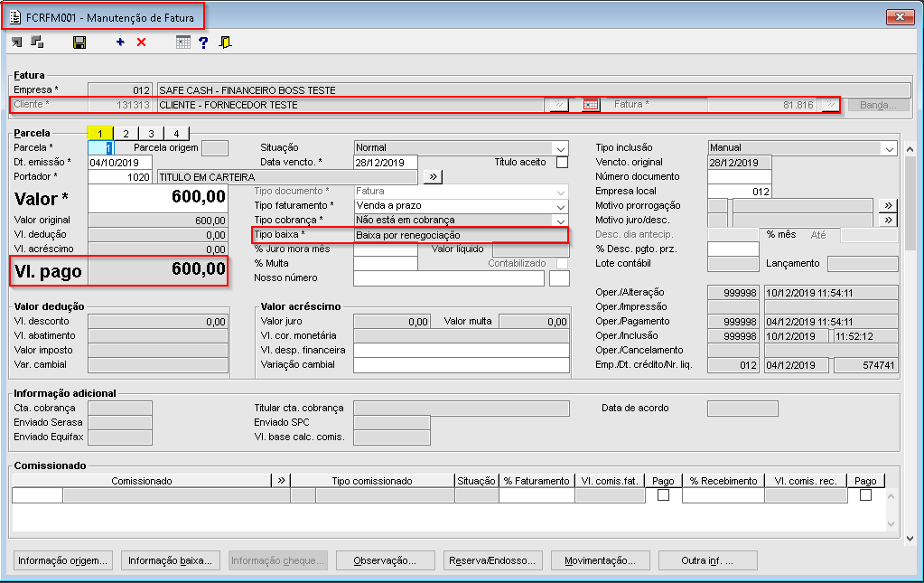This screenshot has width=924, height=583.
Task: Expand Tipo faturamento dropdown Venda a prazo
Action: coord(560,206)
